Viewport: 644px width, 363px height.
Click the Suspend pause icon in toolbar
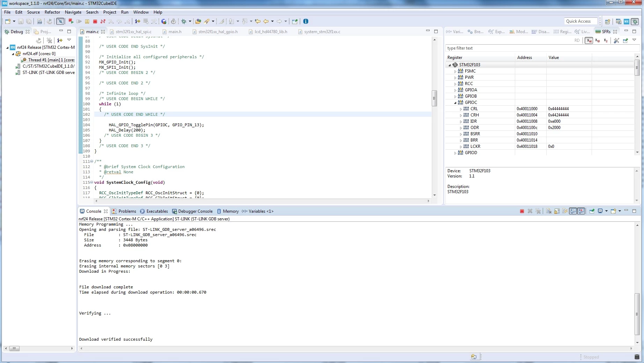coord(87,21)
